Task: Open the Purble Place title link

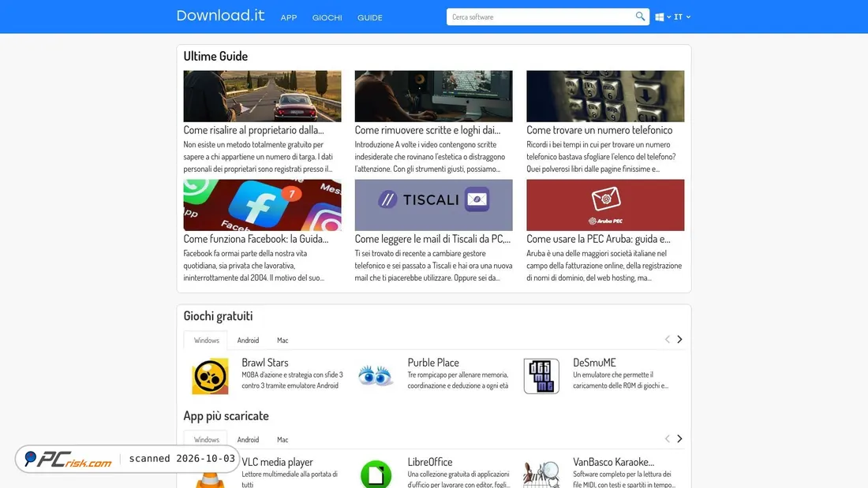Action: pos(433,363)
